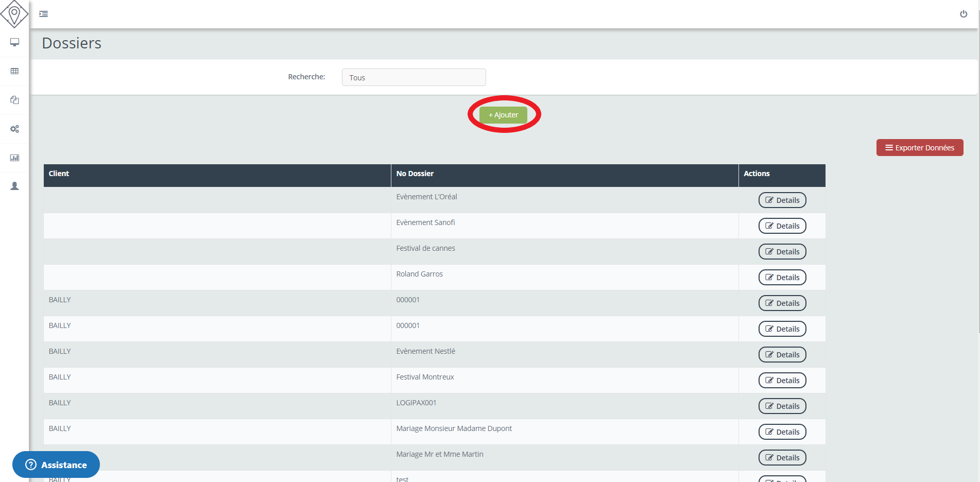Open the table grid sidebar icon
Screen dimensions: 980x482
14,71
